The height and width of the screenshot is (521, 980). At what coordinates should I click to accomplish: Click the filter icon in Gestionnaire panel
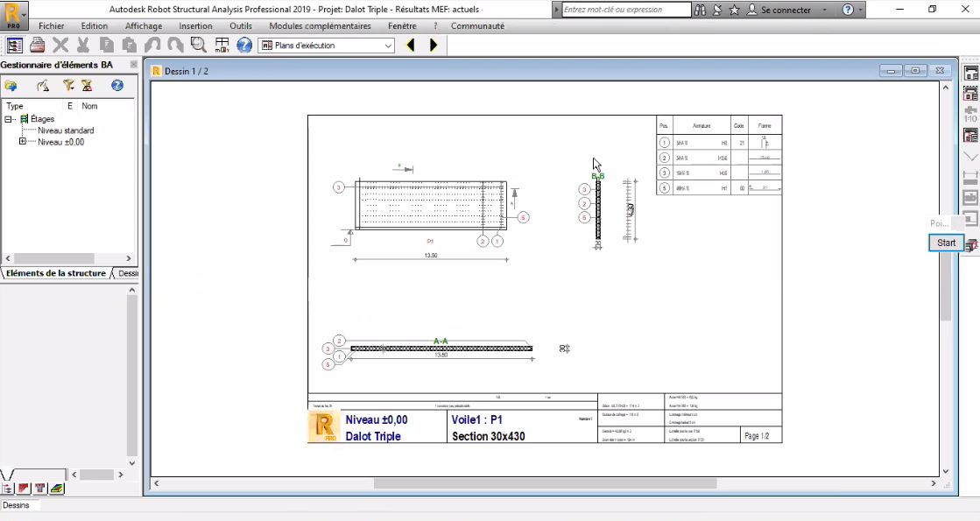click(x=67, y=86)
